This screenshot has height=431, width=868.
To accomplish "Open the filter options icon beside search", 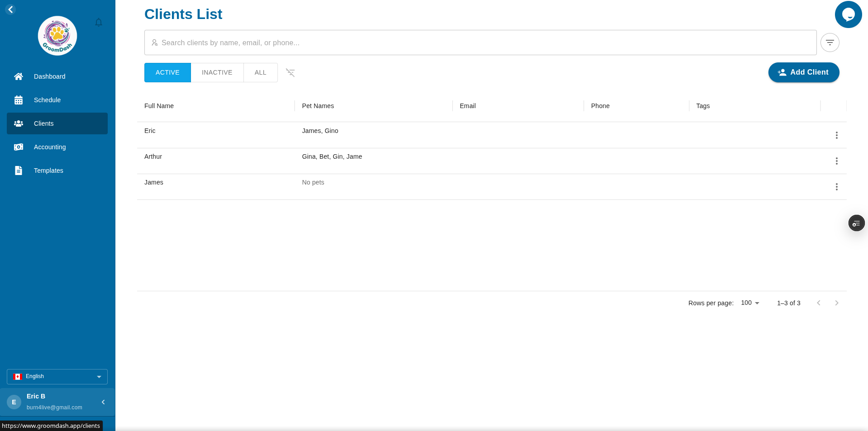I will point(830,43).
